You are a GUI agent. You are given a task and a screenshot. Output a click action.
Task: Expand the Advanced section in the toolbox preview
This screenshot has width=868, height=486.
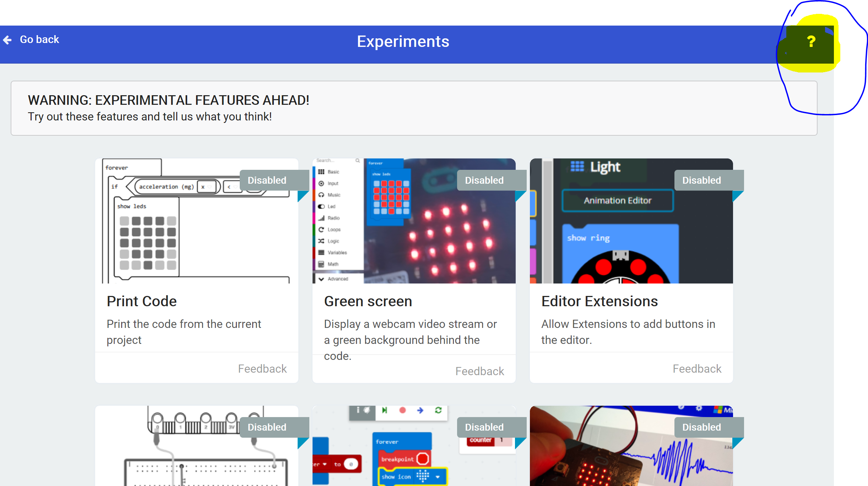tap(337, 279)
